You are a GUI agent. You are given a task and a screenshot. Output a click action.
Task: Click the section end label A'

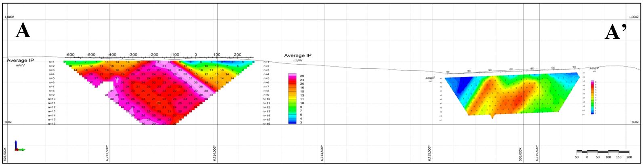click(x=616, y=32)
